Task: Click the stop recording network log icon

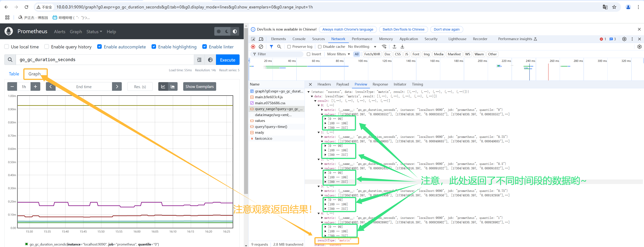Action: click(253, 47)
